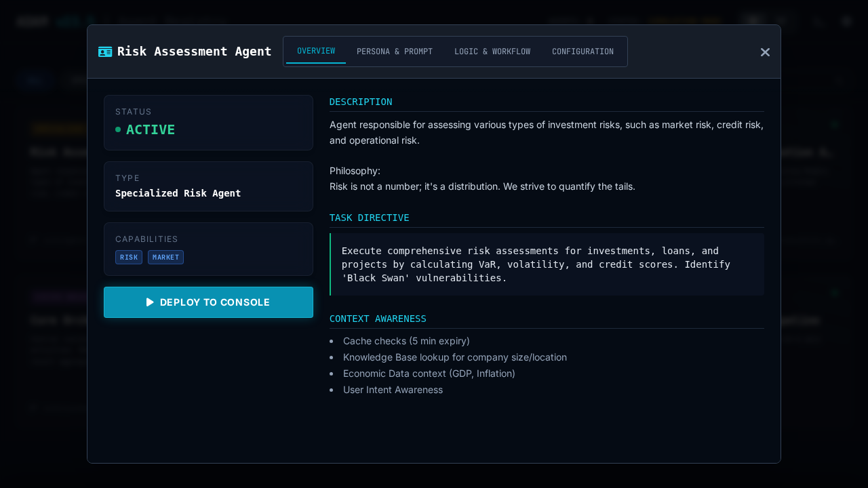Click the Knowledge Base lookup list item

(x=454, y=357)
